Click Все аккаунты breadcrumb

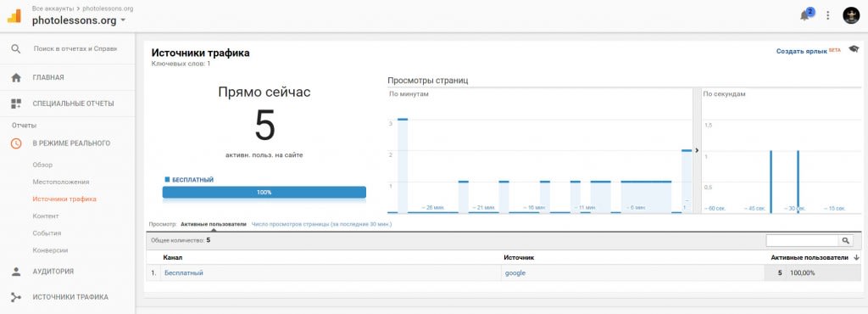click(x=53, y=8)
